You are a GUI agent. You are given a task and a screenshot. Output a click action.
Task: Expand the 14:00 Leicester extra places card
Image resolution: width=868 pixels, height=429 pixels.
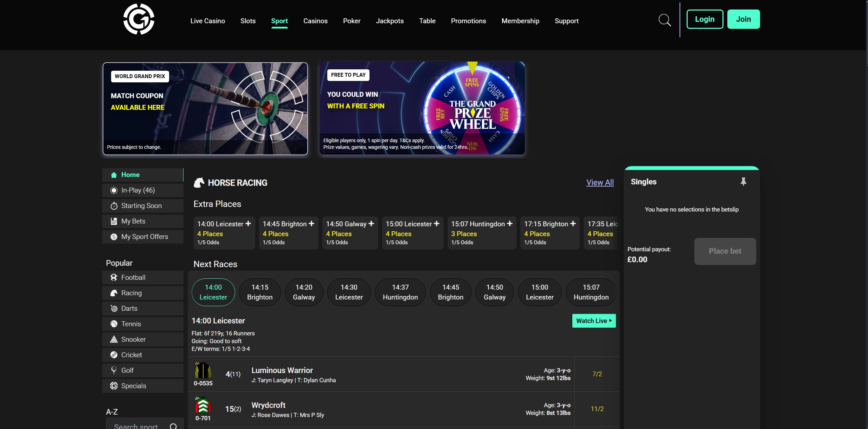pos(248,224)
